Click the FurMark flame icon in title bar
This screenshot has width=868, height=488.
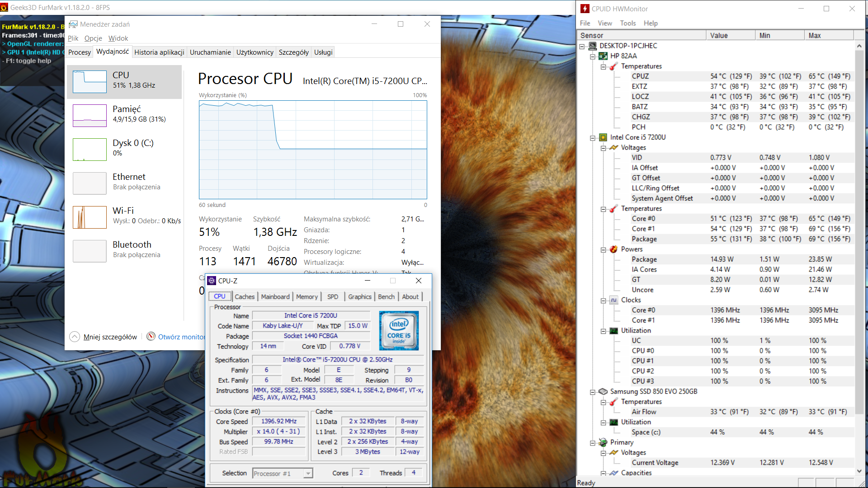4,7
